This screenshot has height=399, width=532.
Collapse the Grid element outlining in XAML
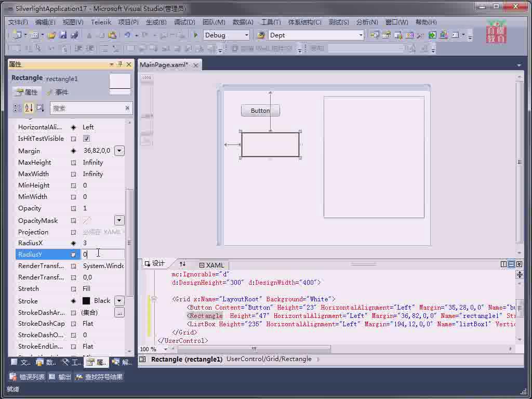(x=154, y=299)
